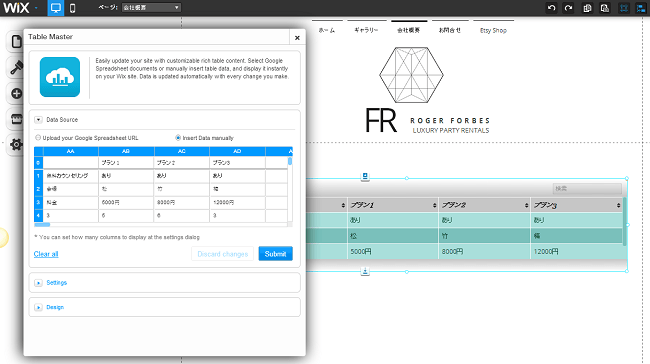Open the App Market store panel
Viewport: 650px width, 364px height.
click(16, 119)
